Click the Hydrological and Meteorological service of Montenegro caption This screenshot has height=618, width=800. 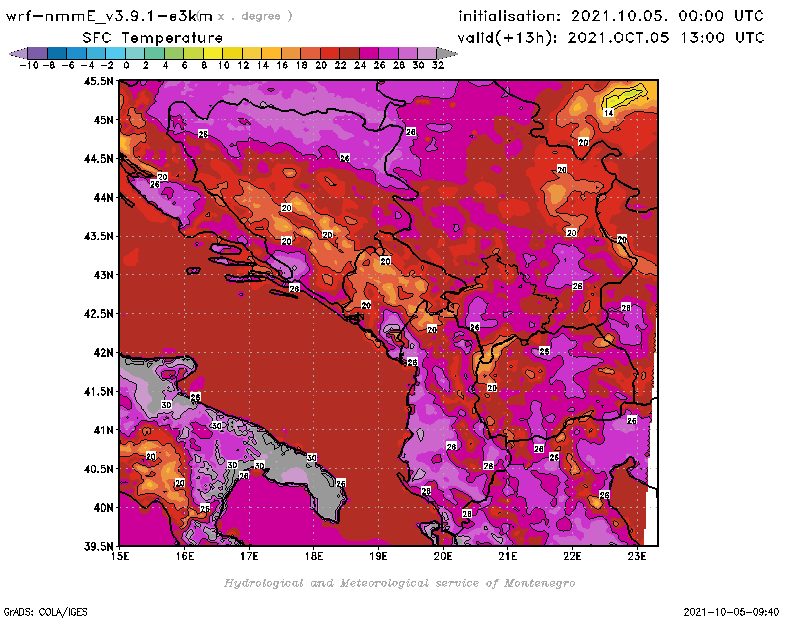tap(399, 583)
